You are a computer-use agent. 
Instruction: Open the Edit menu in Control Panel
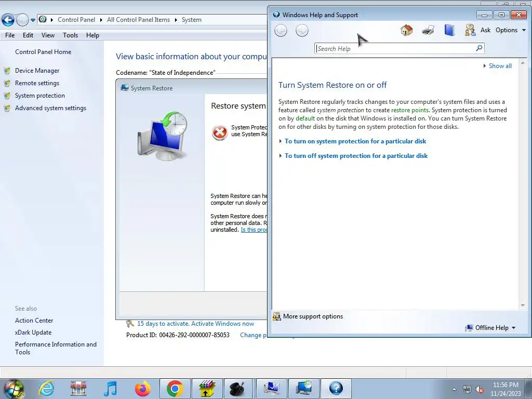(x=28, y=35)
